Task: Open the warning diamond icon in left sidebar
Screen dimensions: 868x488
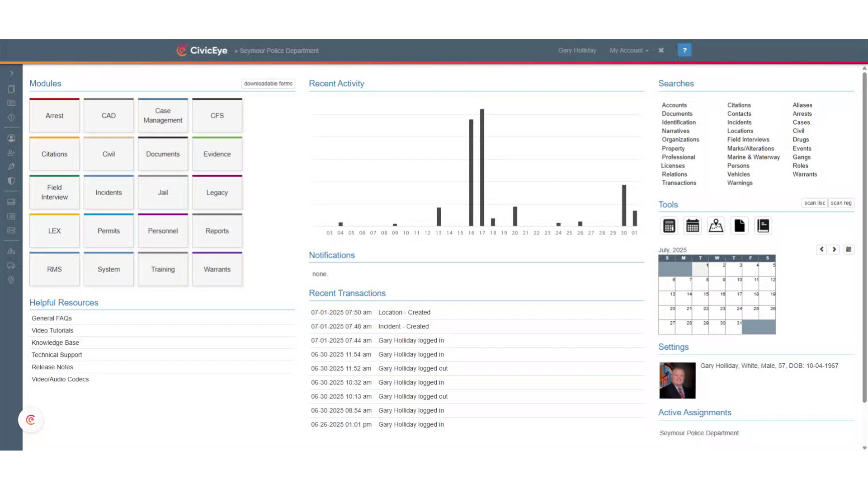Action: click(x=11, y=117)
